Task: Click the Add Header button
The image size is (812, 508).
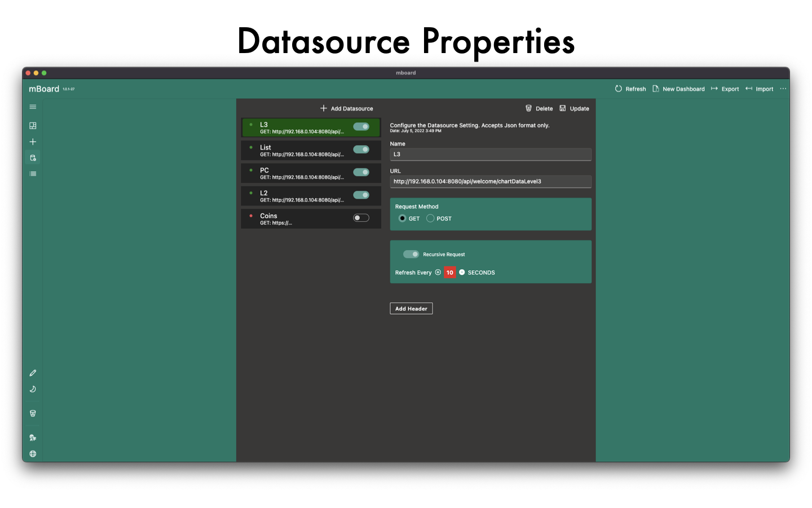Action: point(411,309)
